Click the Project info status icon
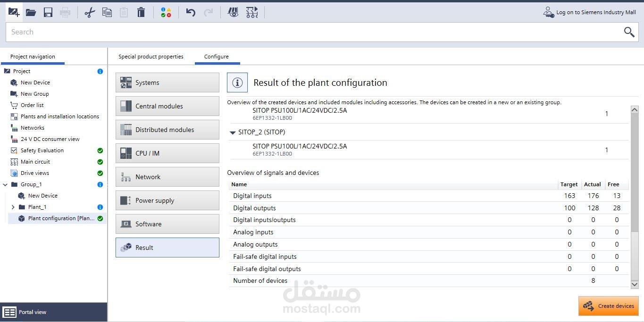Screen dimensions: 644x322 tap(100, 71)
